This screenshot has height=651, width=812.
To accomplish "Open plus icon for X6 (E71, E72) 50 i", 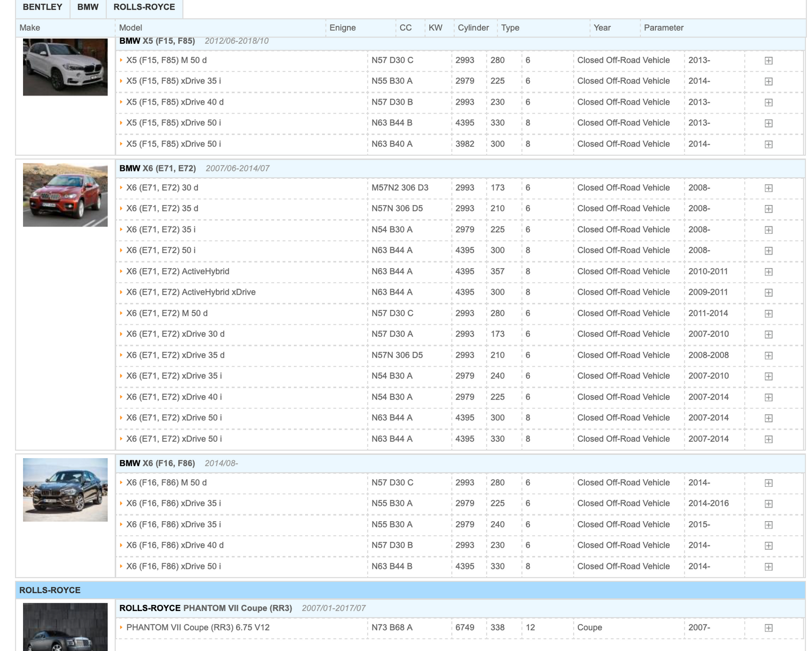I will coord(768,251).
